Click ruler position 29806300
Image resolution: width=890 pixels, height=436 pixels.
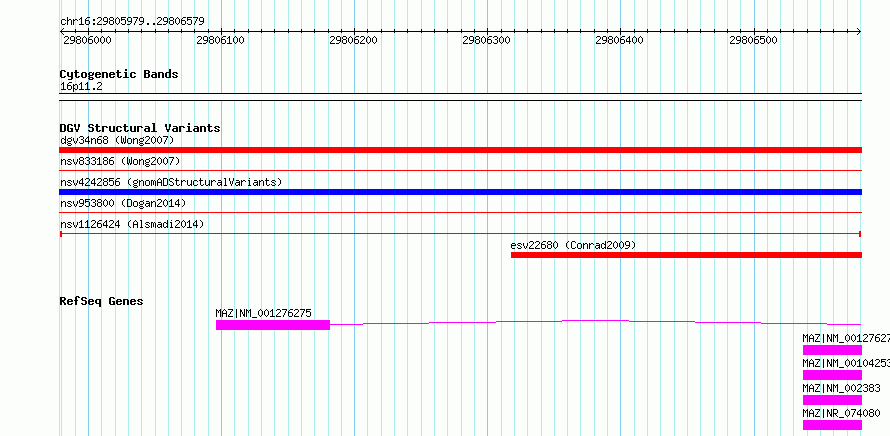click(x=487, y=40)
